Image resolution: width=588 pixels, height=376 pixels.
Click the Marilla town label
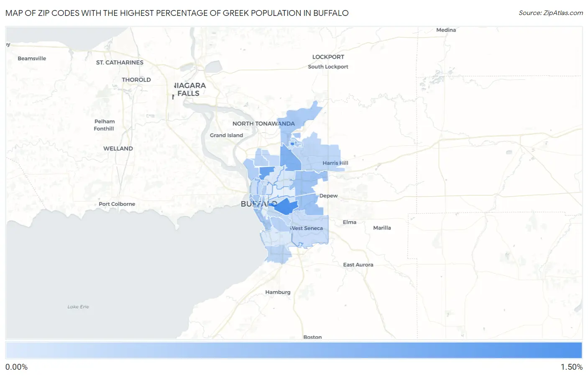coord(382,228)
